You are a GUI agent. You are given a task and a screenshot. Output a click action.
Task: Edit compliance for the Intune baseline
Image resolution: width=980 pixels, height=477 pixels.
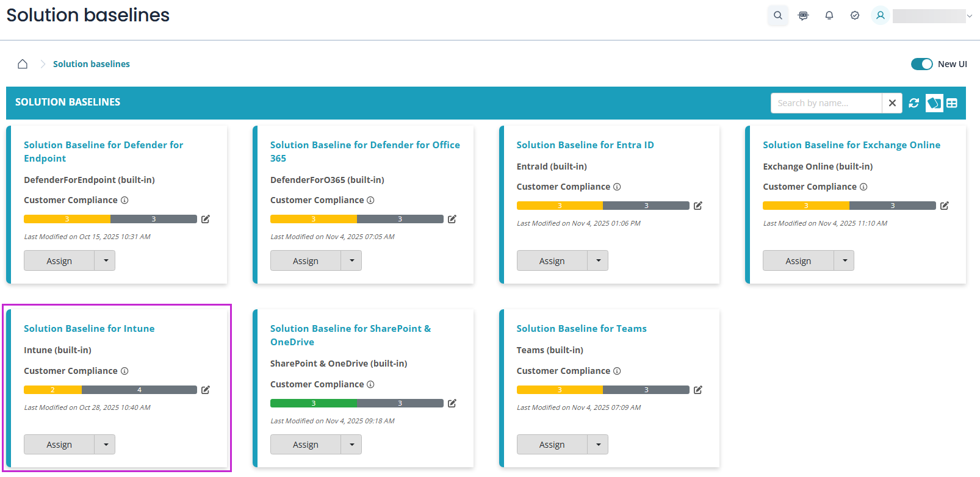point(206,390)
